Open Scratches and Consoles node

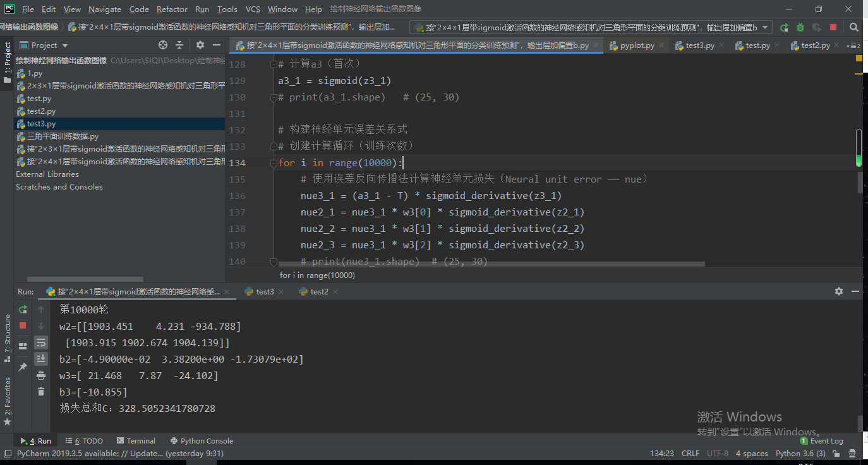[x=59, y=187]
